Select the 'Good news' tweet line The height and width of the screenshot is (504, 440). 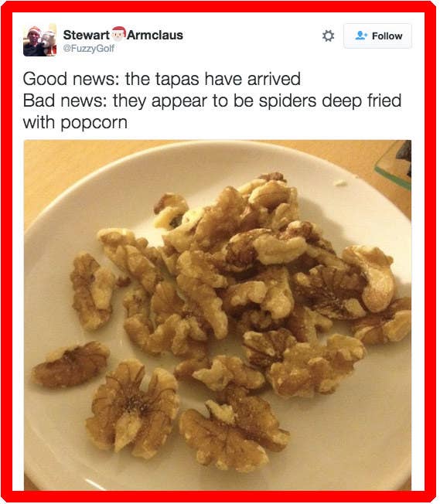(162, 79)
